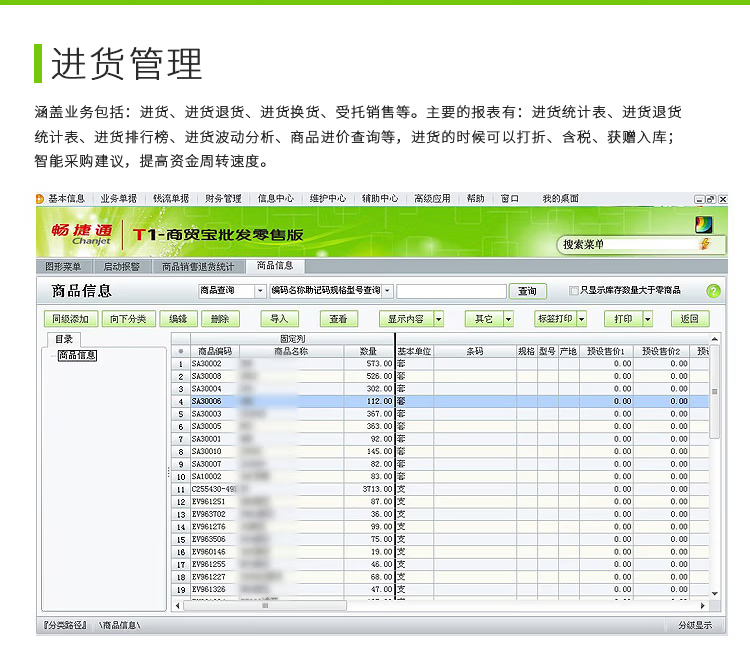
Task: Select the row with code SA30002
Action: coord(440,363)
